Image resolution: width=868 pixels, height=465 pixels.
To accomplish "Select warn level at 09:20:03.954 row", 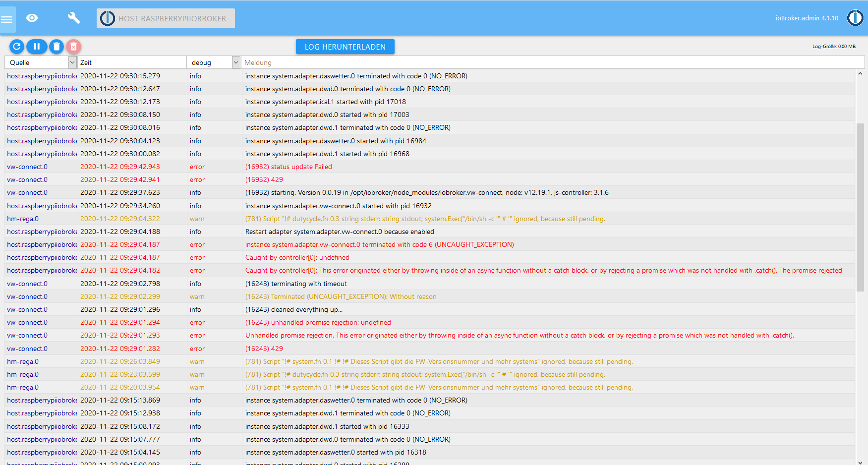I will 197,387.
